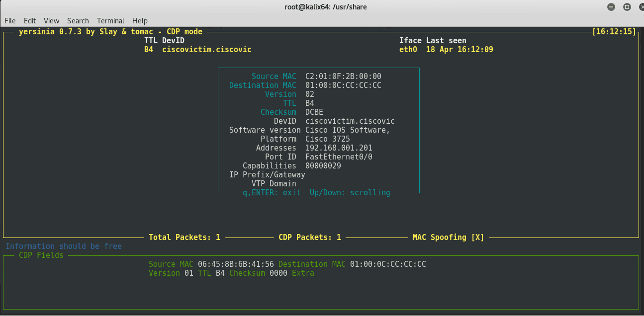644x316 pixels.
Task: Click the CDP Fields panel title
Action: click(41, 255)
